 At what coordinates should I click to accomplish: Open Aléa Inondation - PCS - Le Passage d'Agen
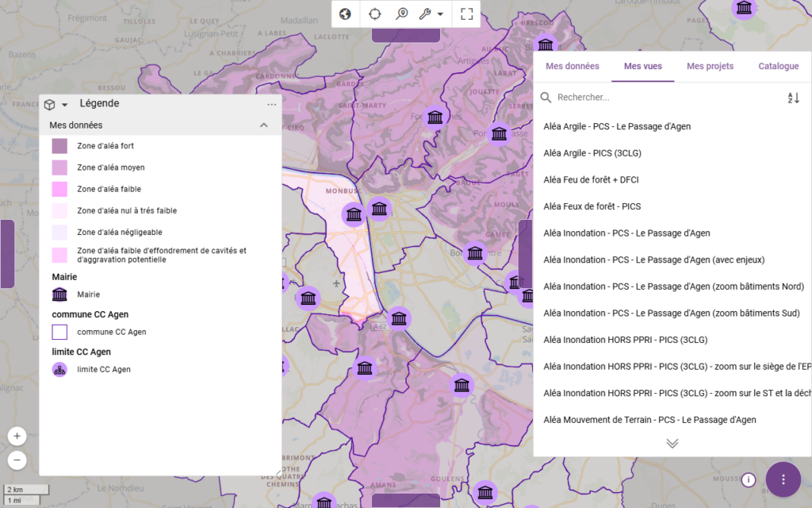(626, 233)
